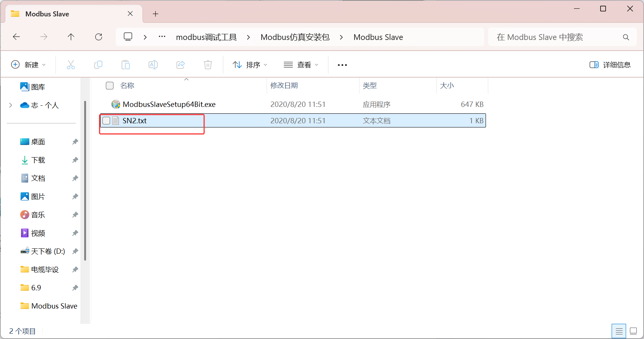Screen dimensions: 644x339
Task: Unpin 电缆毕设 using its pin icon
Action: click(75, 269)
